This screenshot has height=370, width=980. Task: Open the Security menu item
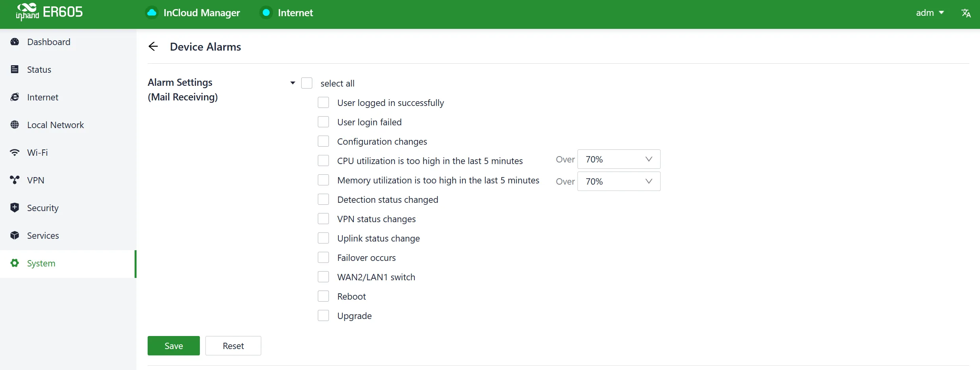pyautogui.click(x=68, y=208)
